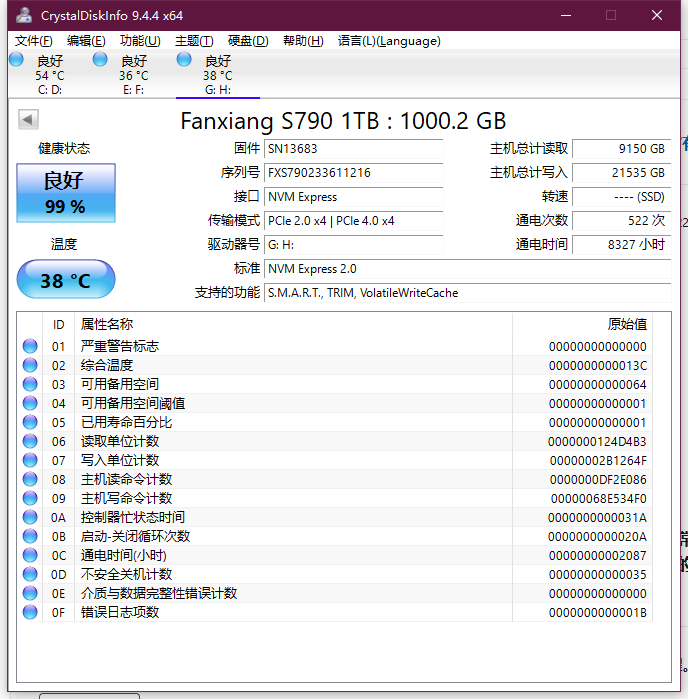Click the ID column header

(x=58, y=324)
